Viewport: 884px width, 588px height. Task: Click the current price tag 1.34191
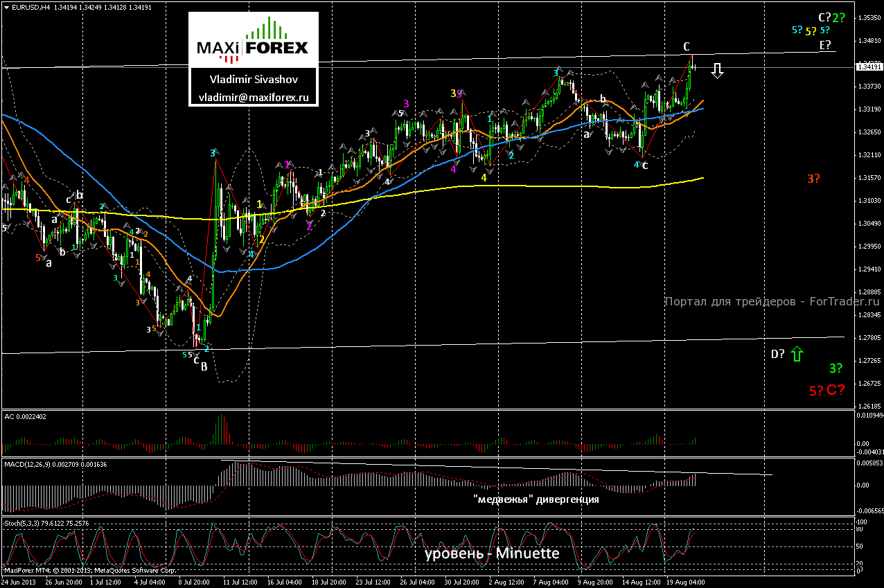coord(869,67)
